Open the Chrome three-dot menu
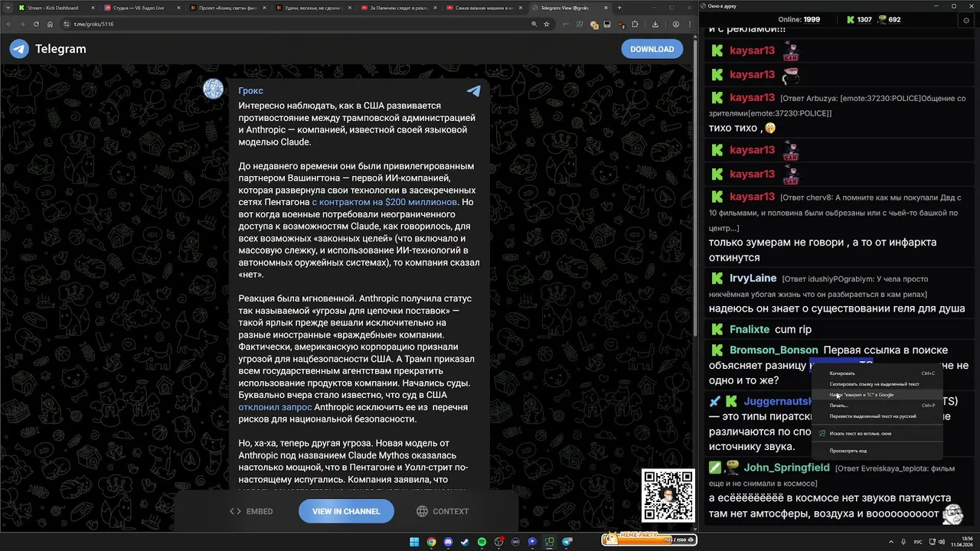The height and width of the screenshot is (551, 980). (x=688, y=24)
